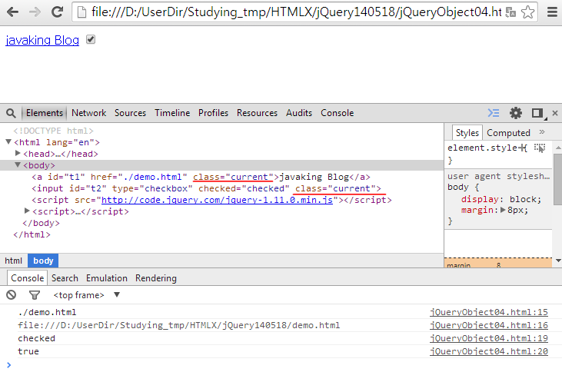
Task: Click the 'checked' console output line
Action: pos(36,338)
